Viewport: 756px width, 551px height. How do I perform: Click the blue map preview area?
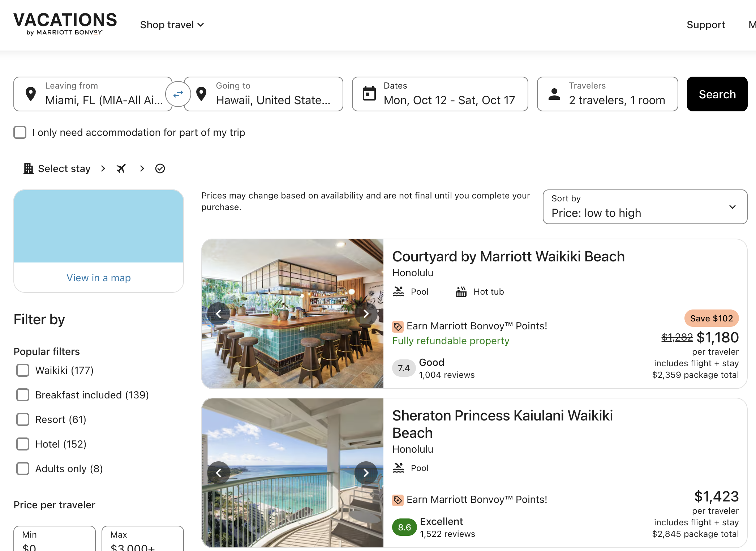tap(99, 226)
